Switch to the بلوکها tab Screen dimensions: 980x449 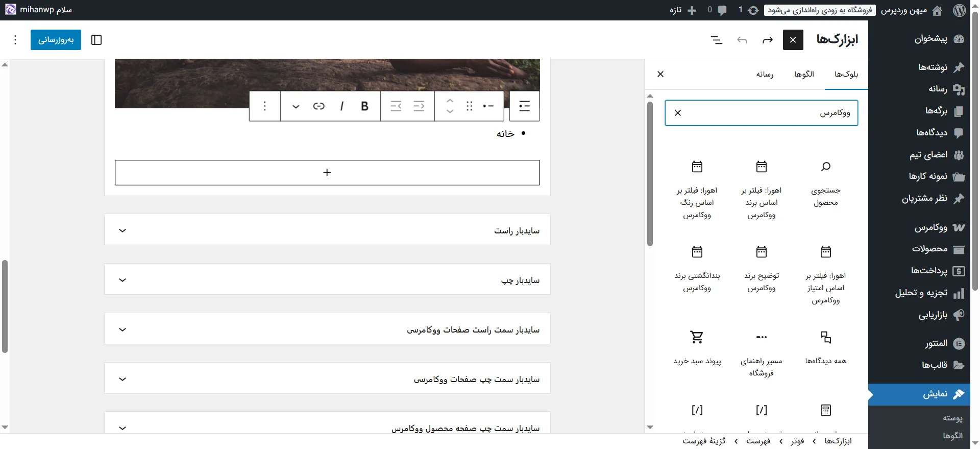(x=846, y=75)
